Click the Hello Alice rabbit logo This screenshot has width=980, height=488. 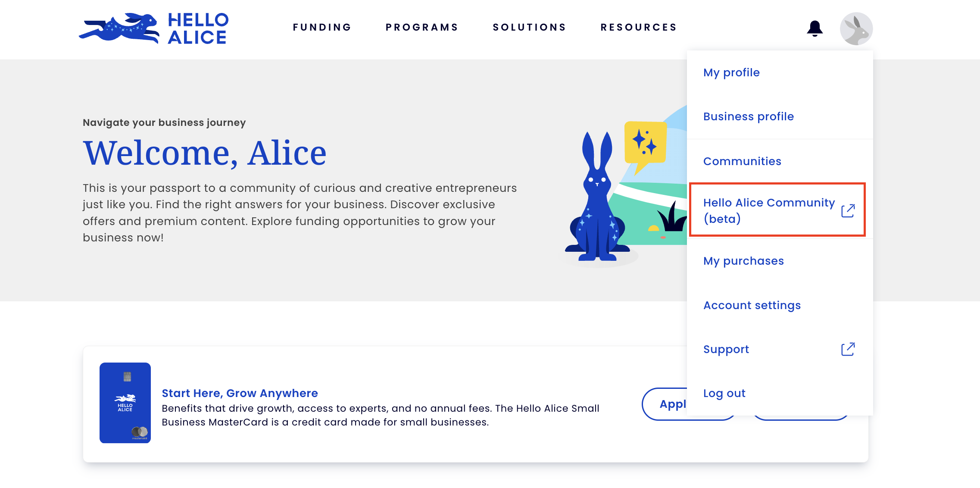coord(154,28)
